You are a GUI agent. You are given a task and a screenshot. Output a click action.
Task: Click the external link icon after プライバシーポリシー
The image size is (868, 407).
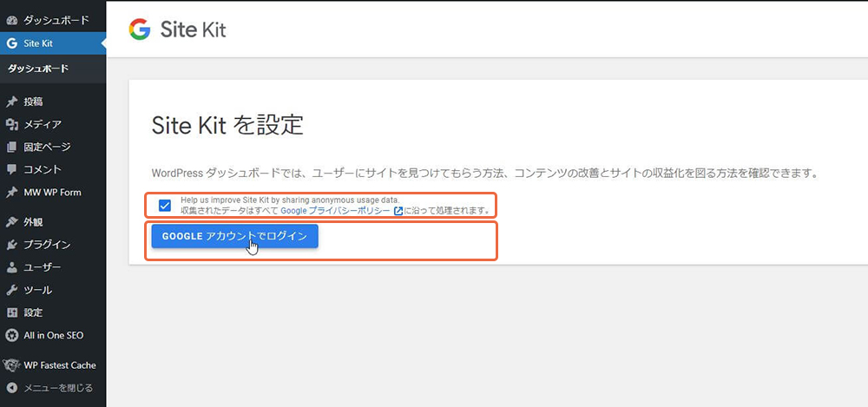point(398,210)
